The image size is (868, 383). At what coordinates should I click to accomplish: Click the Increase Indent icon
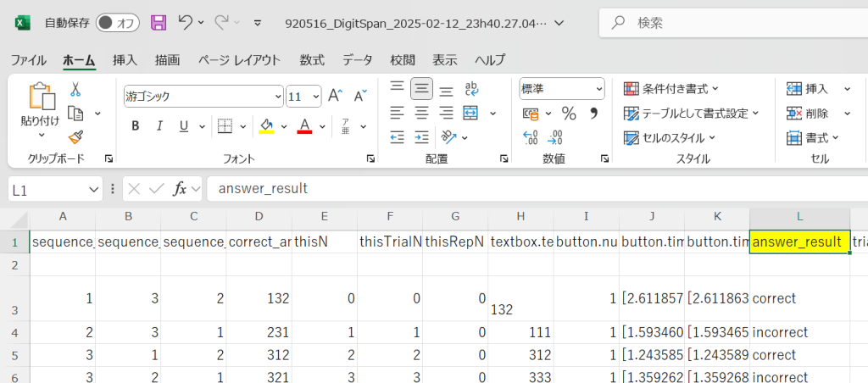pos(420,137)
